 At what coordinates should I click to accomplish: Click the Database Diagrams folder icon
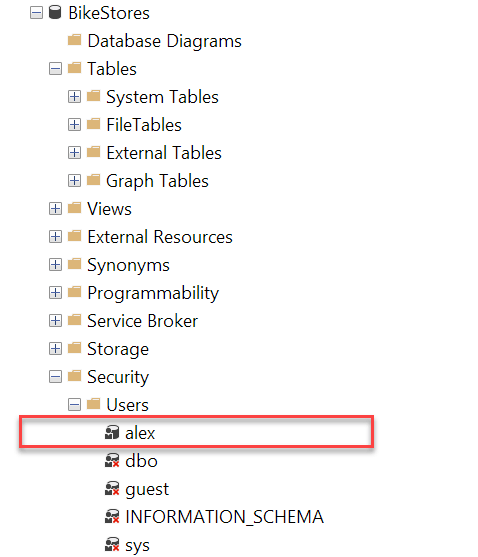coord(74,40)
